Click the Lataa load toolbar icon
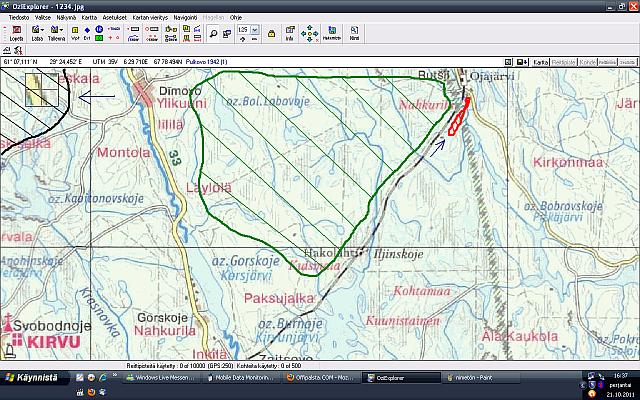The image size is (640, 400). (35, 34)
